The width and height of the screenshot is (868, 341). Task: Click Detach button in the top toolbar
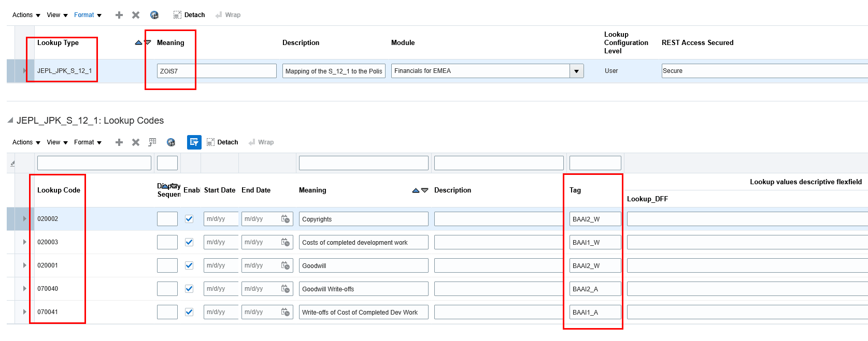(x=190, y=15)
